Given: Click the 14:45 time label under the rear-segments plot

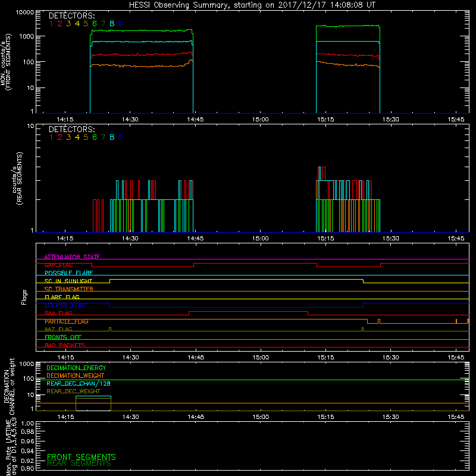Looking at the screenshot, I should pyautogui.click(x=195, y=239).
